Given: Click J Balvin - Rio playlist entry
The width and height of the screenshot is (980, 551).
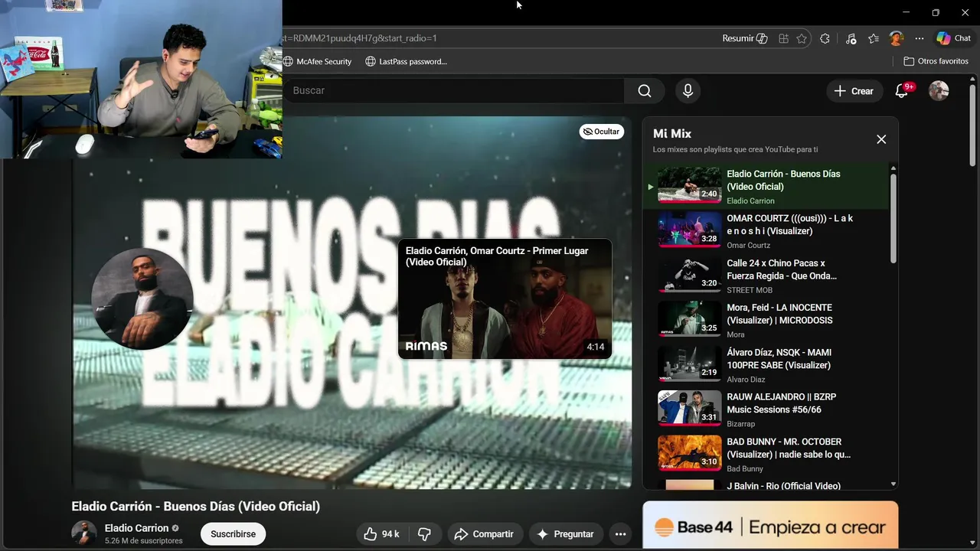Looking at the screenshot, I should coord(766,484).
